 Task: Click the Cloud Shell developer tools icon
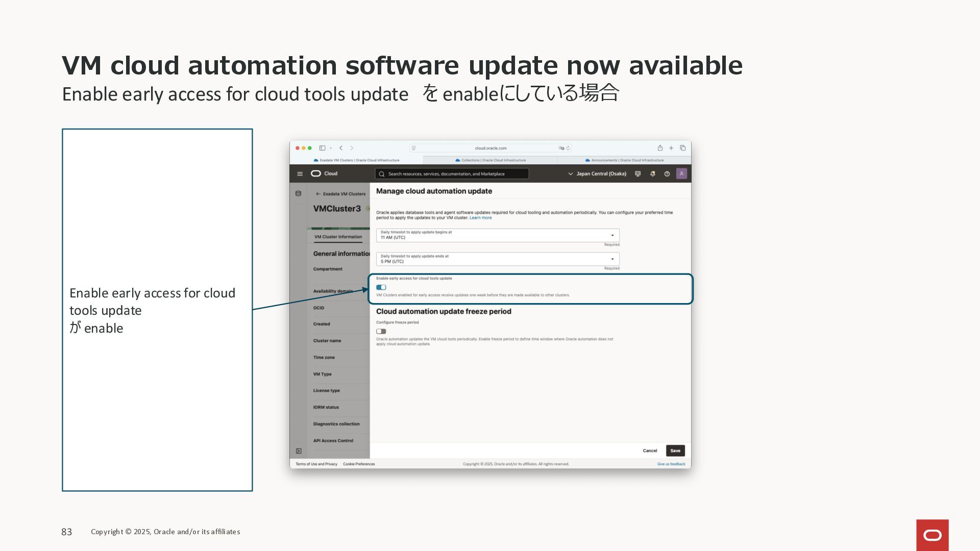pos(638,174)
